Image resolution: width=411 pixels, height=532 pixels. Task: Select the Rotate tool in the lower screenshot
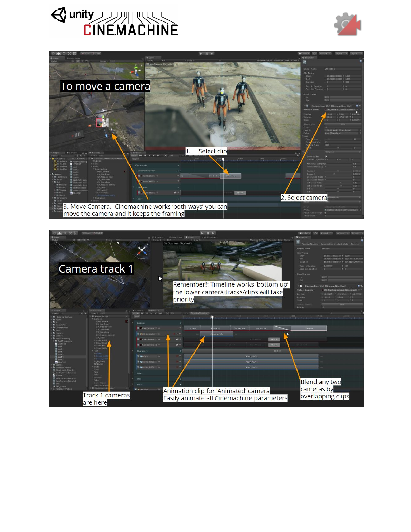[x=65, y=233]
